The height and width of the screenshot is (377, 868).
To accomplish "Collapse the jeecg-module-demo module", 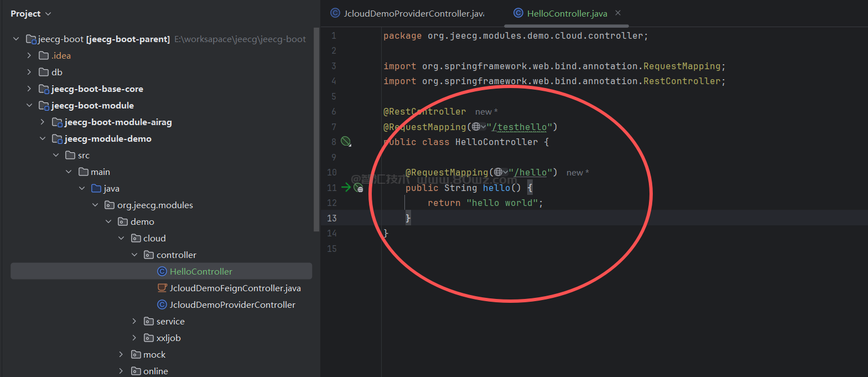I will tap(43, 138).
